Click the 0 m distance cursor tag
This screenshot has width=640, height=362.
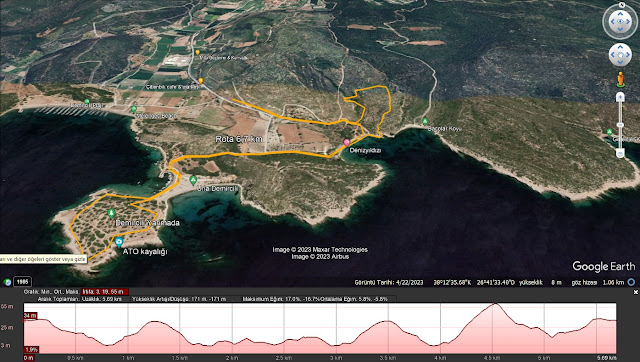point(29,358)
